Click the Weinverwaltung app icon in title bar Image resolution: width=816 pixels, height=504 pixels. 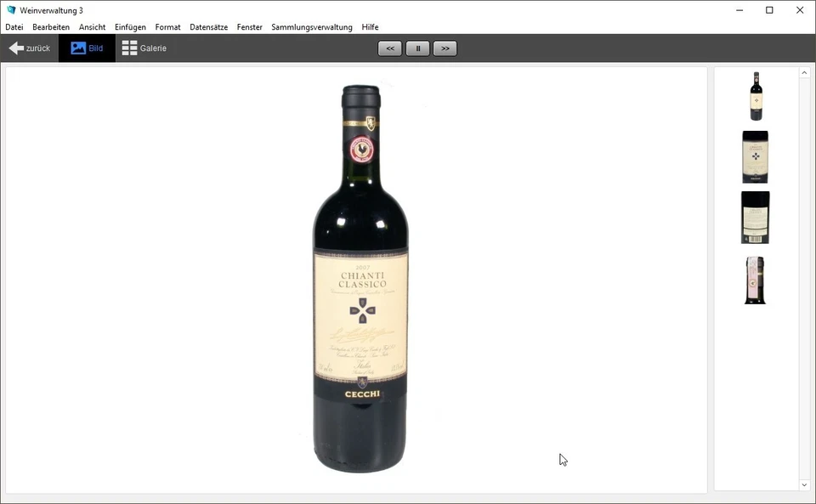pyautogui.click(x=9, y=9)
